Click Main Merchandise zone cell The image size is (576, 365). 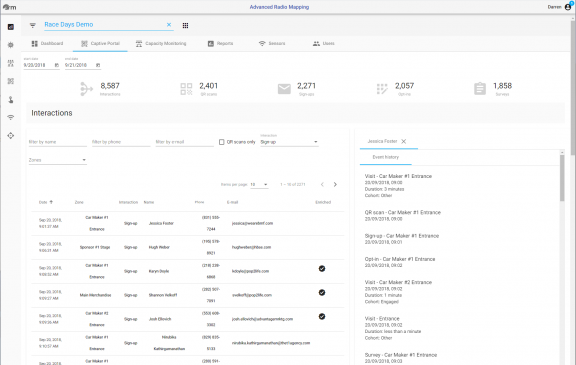96,295
